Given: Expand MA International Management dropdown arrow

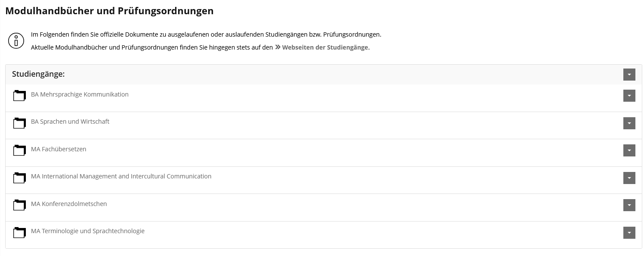Looking at the screenshot, I should click(x=629, y=178).
